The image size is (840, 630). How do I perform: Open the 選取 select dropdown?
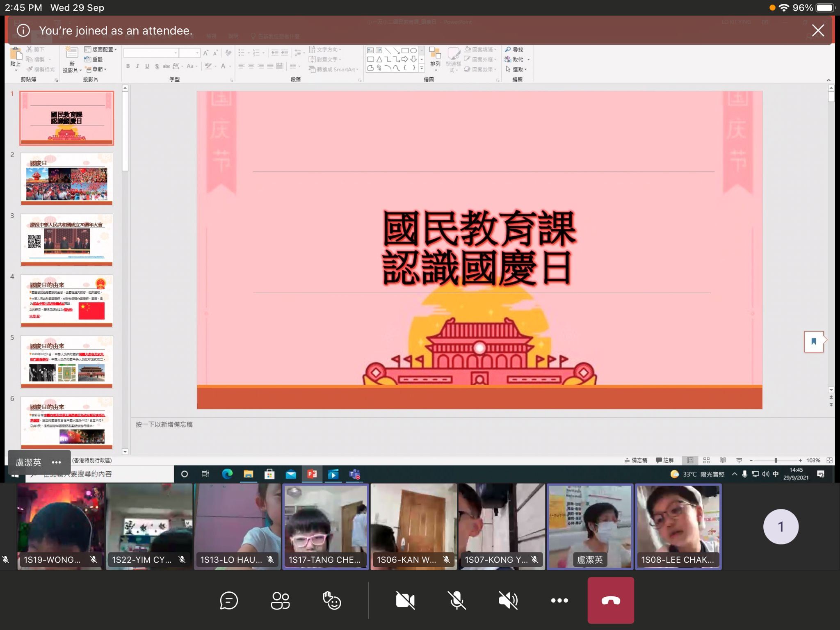(x=516, y=69)
